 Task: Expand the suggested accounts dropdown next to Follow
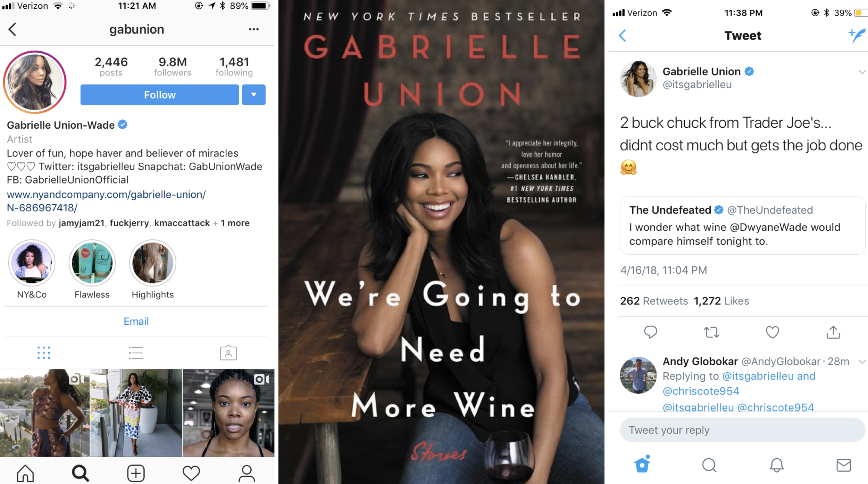click(x=254, y=95)
